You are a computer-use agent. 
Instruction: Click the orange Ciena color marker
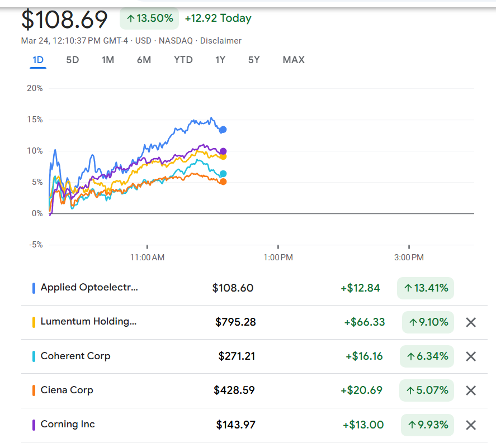tap(34, 390)
